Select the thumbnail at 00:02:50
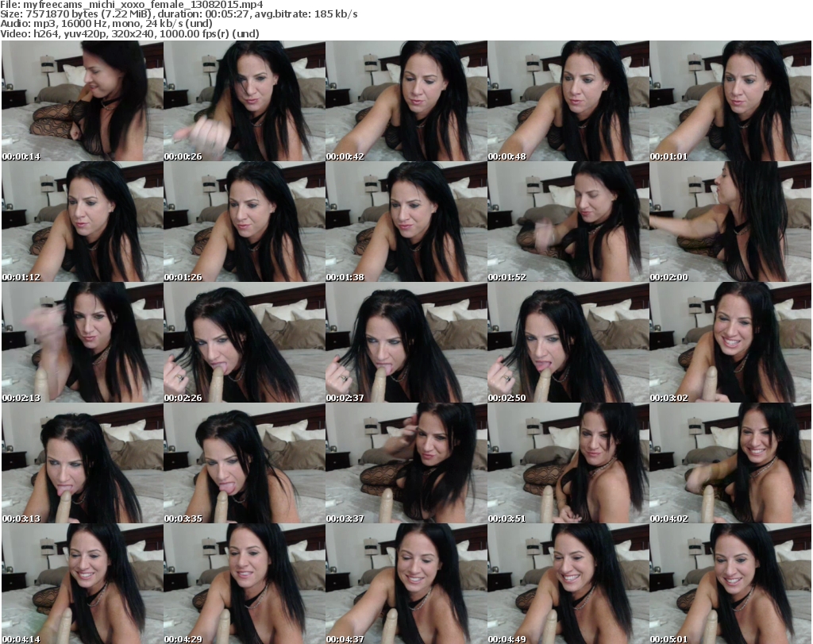 coord(568,342)
